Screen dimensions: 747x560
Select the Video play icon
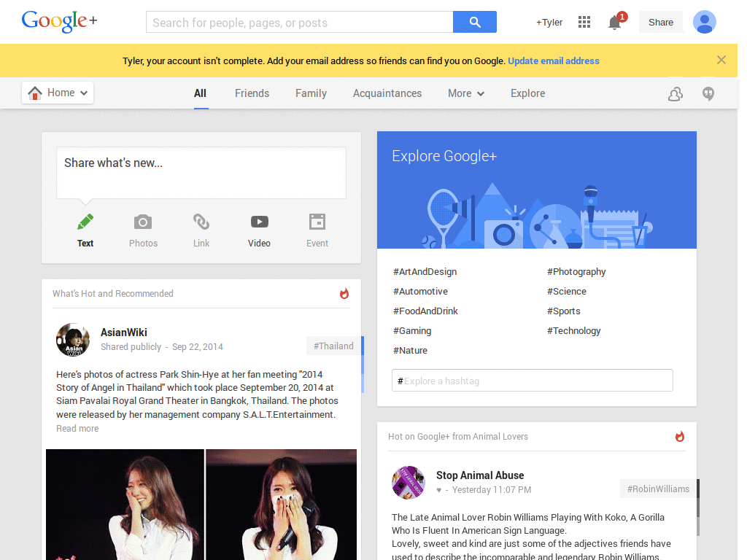click(x=259, y=222)
